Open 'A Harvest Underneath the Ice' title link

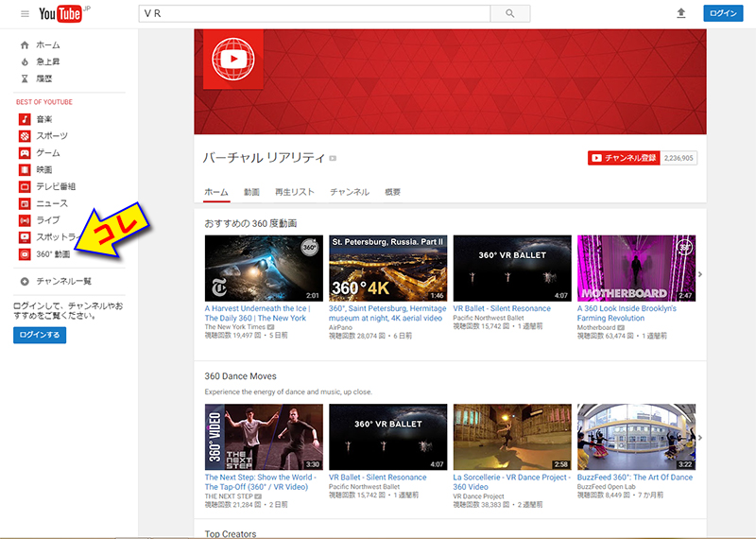(x=257, y=313)
